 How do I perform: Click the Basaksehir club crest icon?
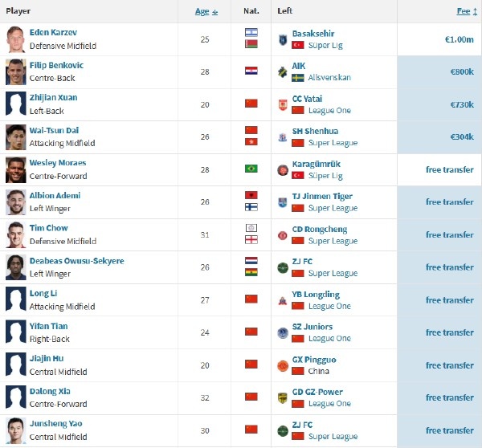(283, 39)
